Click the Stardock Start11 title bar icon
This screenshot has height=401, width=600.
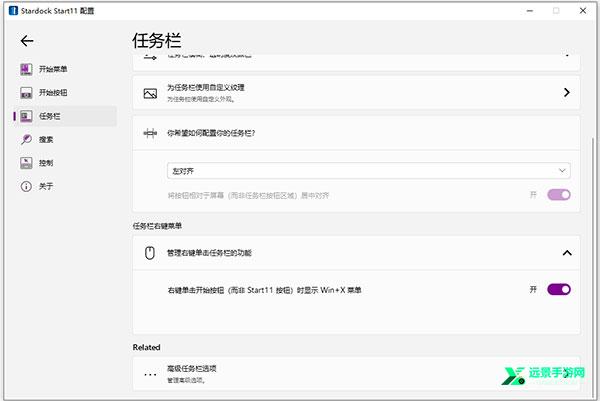point(13,11)
